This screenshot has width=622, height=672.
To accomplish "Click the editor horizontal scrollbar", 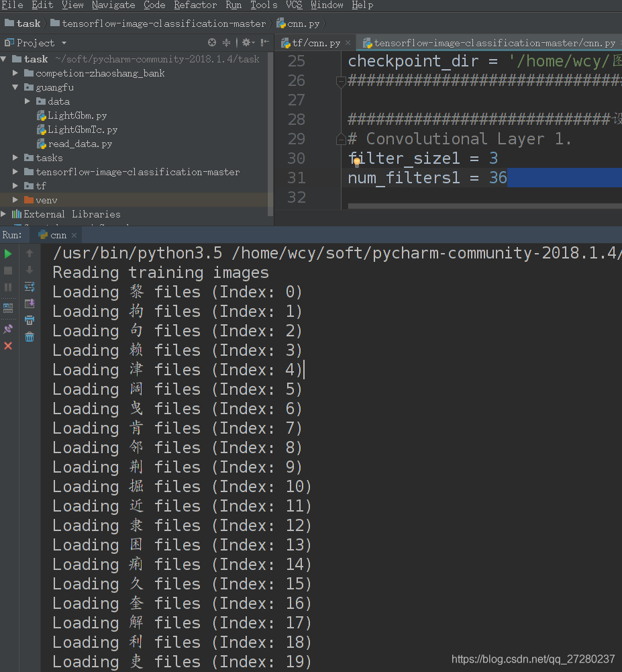I will [485, 206].
